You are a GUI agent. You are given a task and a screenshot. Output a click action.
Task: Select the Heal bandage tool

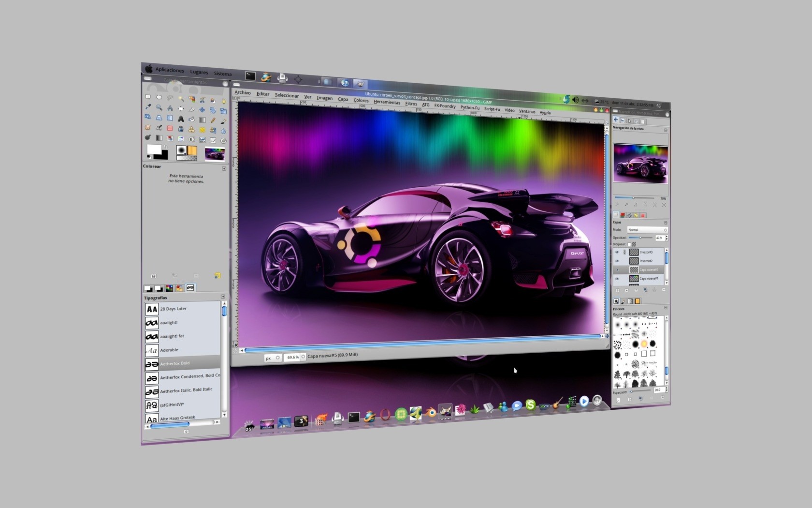(x=202, y=130)
